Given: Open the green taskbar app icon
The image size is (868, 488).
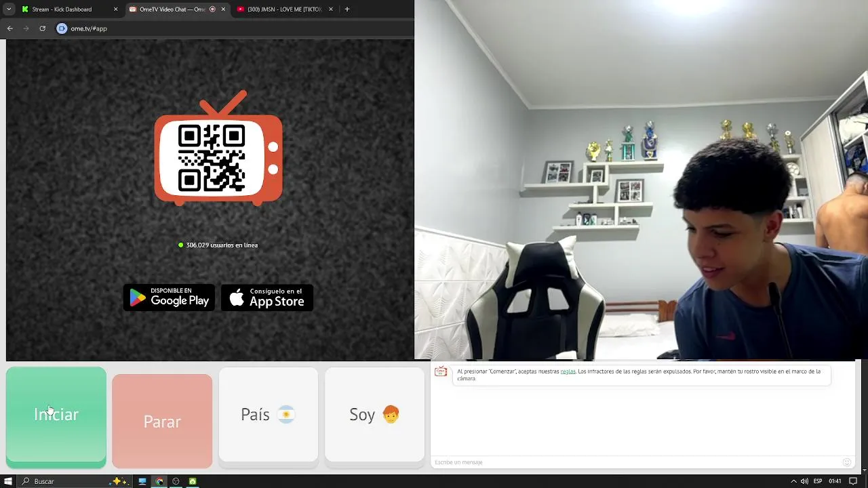Looking at the screenshot, I should point(193,481).
